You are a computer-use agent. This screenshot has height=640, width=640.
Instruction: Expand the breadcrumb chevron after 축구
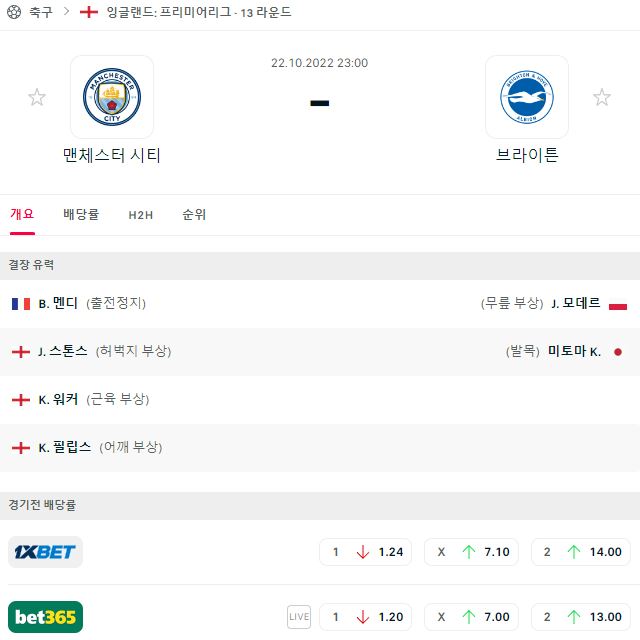(67, 11)
